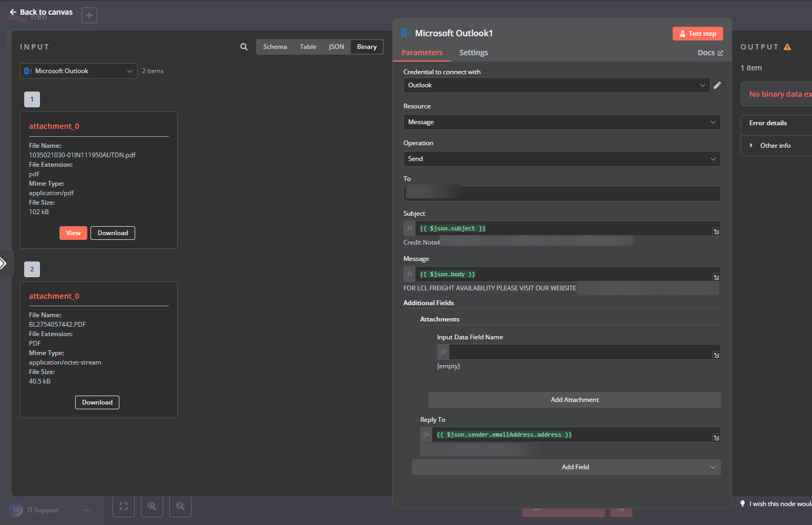Click the zoom out canvas icon
Viewport: 812px width, 525px height.
pyautogui.click(x=180, y=506)
